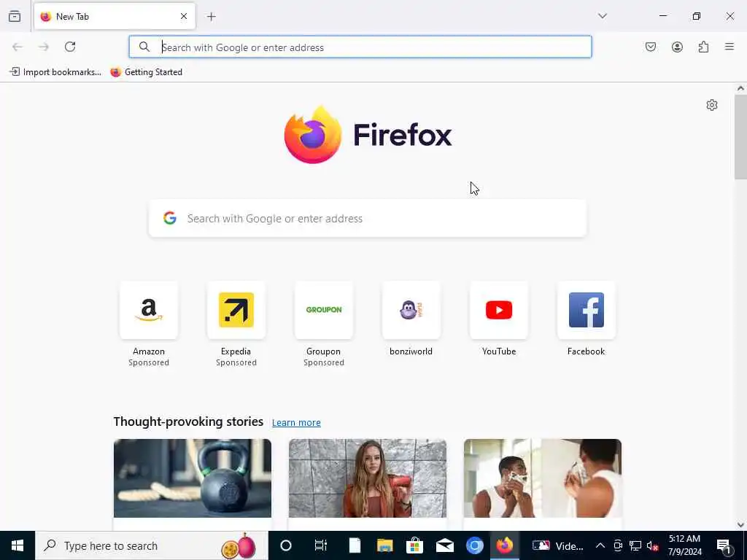Open the man shaving story thumbnail
The image size is (747, 560).
click(x=543, y=478)
